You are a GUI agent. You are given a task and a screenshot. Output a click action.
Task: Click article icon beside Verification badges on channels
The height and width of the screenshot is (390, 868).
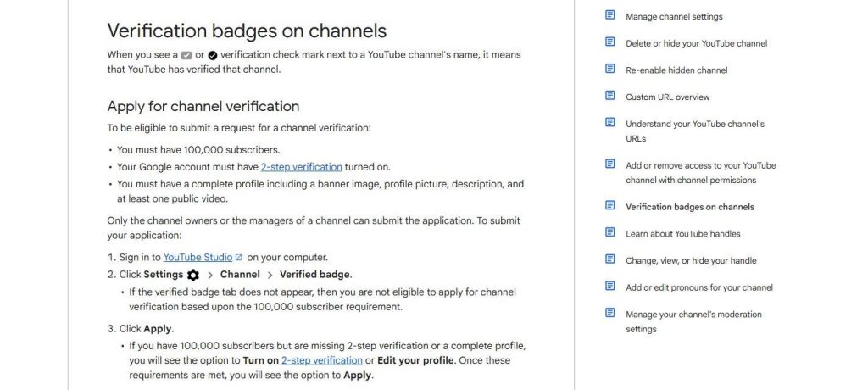point(610,205)
